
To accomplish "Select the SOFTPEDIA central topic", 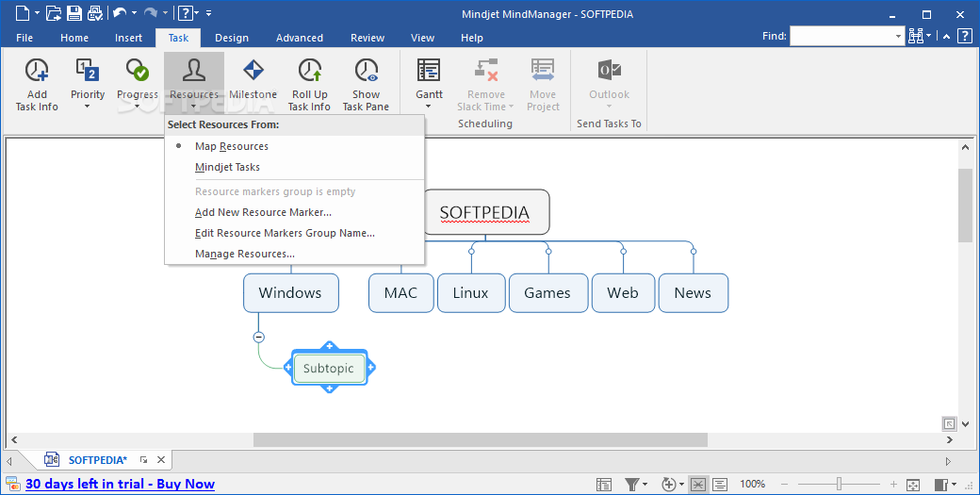I will point(485,212).
